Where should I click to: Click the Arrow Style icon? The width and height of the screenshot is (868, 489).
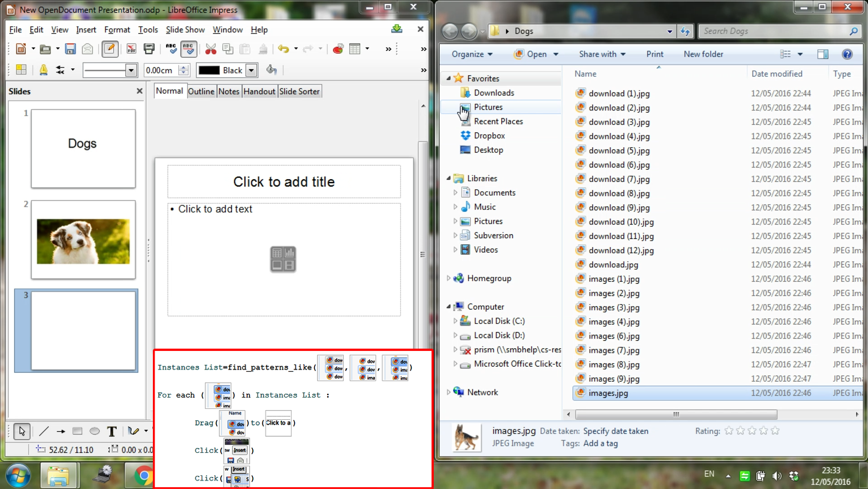click(x=60, y=70)
